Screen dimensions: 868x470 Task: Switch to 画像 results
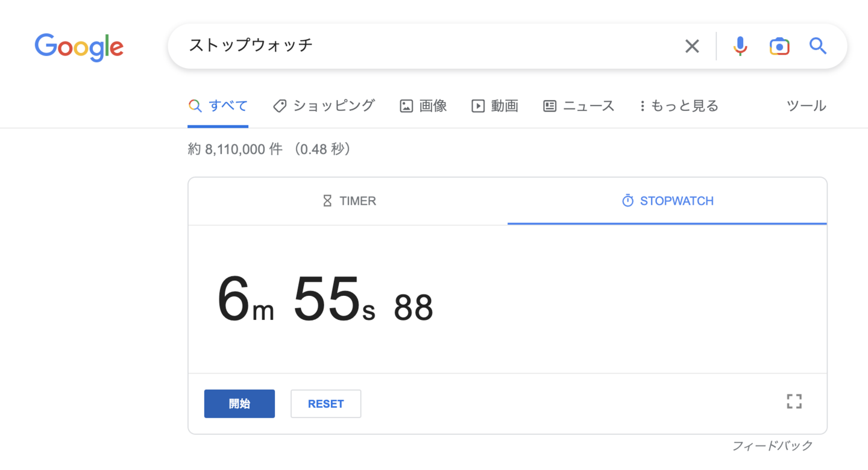pos(423,106)
